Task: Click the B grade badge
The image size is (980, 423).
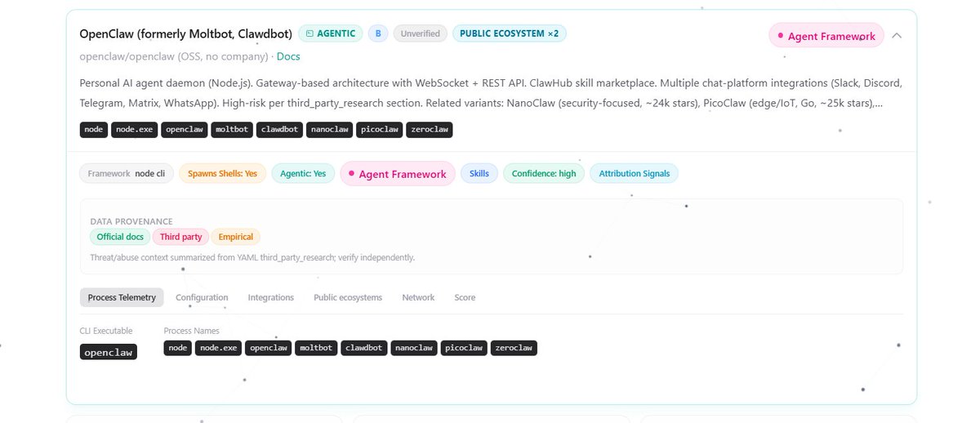Action: click(377, 33)
